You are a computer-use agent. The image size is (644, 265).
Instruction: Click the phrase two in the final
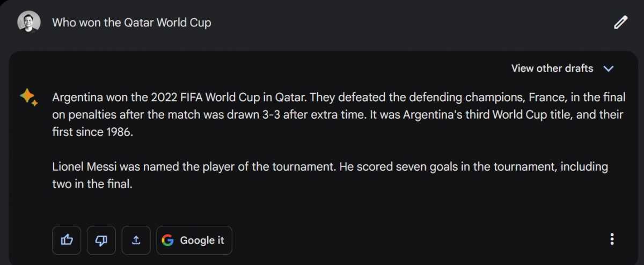(92, 184)
